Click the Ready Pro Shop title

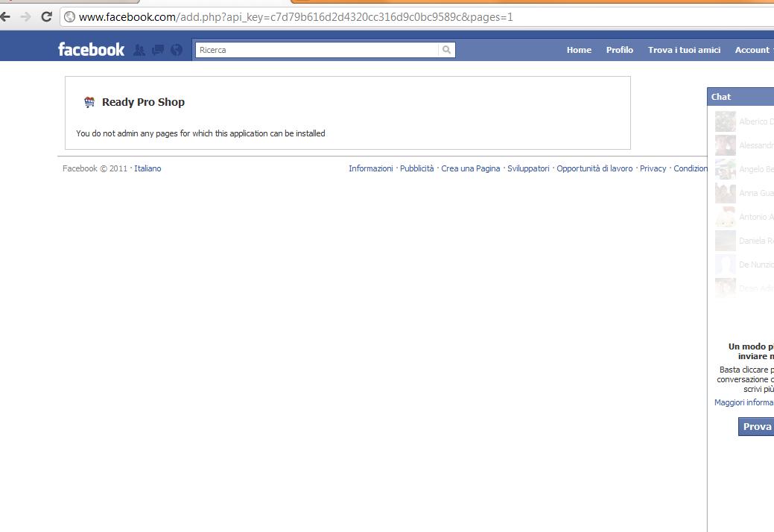[143, 102]
